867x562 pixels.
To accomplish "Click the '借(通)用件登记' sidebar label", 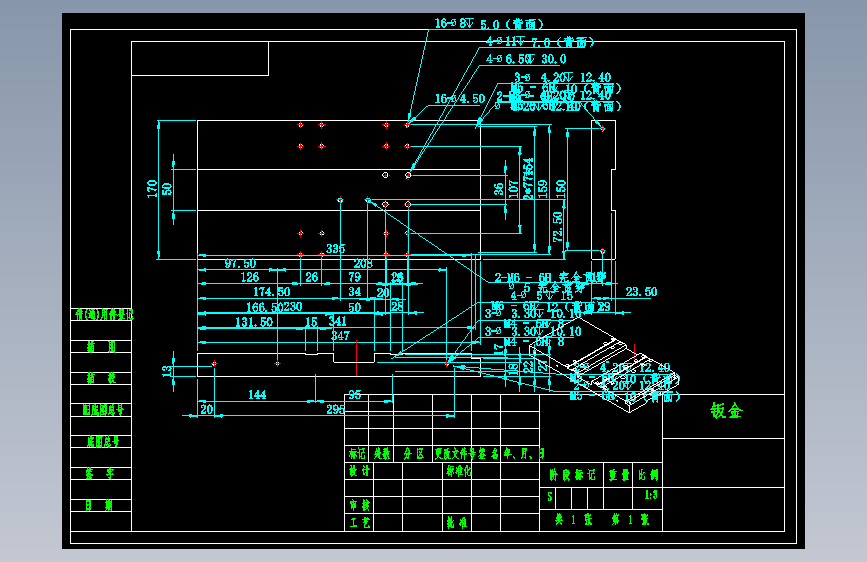I will 104,315.
